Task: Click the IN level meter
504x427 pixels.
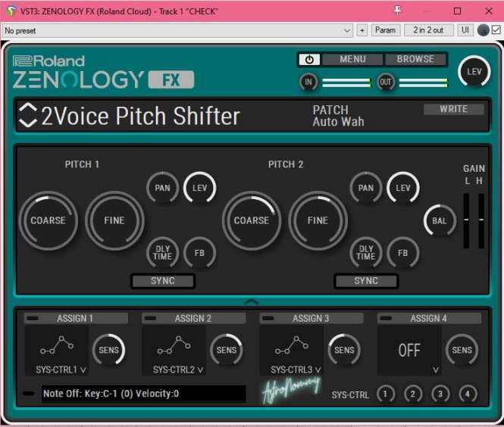Action: (x=346, y=83)
